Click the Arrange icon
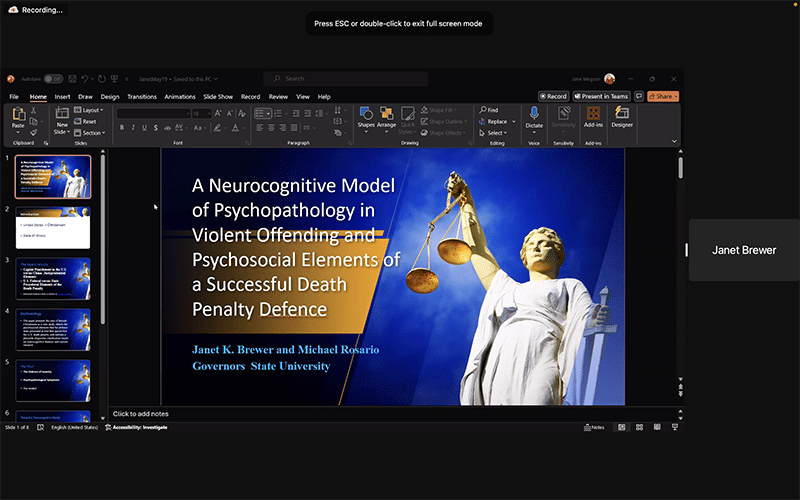This screenshot has height=500, width=800. click(387, 115)
